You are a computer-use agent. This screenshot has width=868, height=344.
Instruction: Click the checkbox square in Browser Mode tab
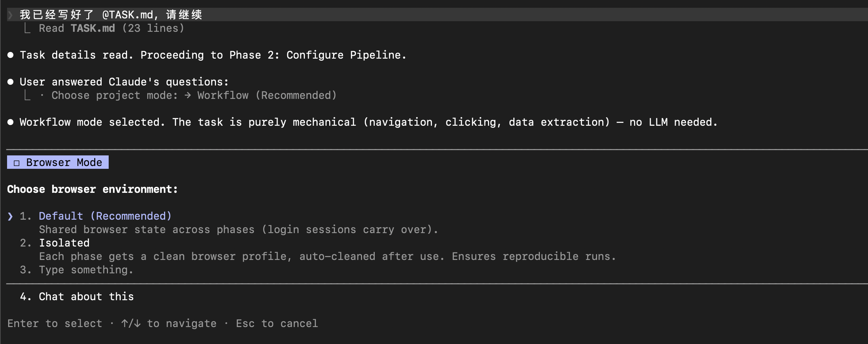(16, 163)
